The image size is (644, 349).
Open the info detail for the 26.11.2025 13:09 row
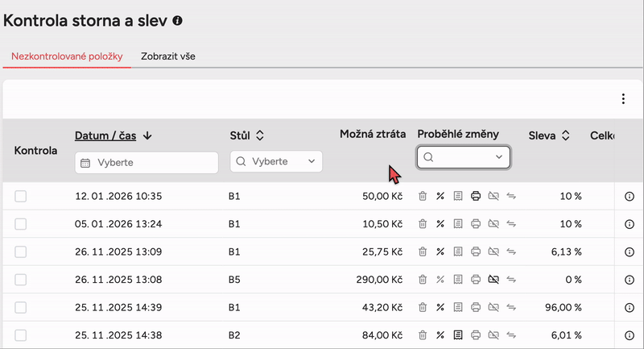pos(630,251)
